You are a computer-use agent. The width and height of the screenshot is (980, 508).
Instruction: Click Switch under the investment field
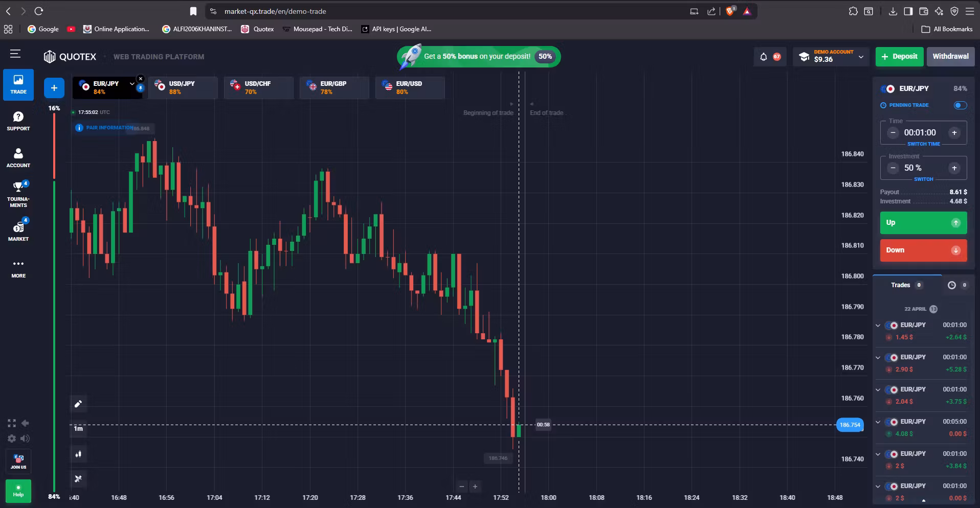point(923,179)
